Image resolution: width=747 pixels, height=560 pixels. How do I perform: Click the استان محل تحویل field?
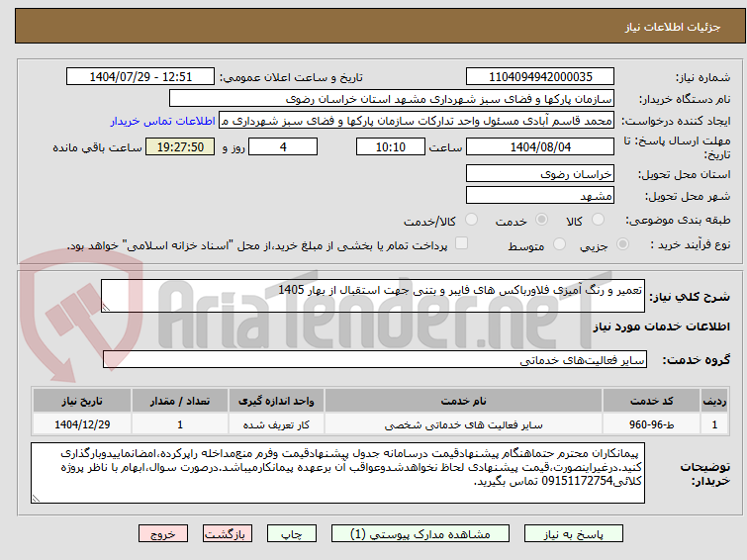coord(540,174)
